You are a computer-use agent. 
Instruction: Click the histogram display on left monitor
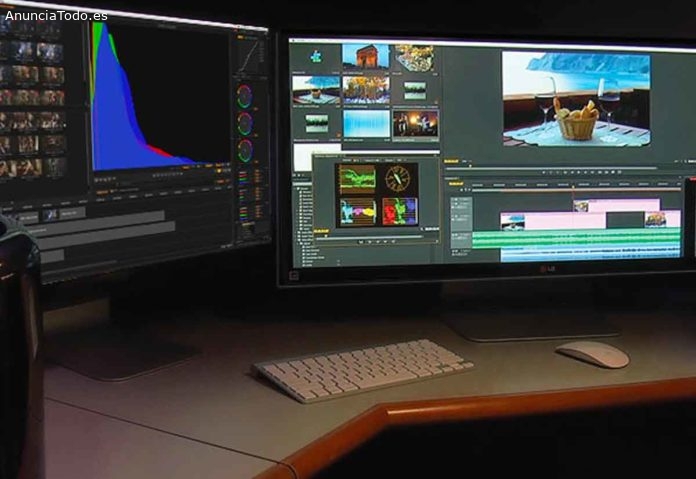coord(160,95)
